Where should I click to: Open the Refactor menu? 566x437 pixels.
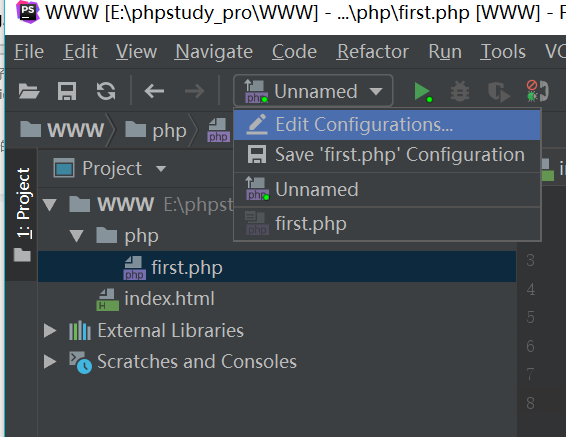tap(373, 52)
